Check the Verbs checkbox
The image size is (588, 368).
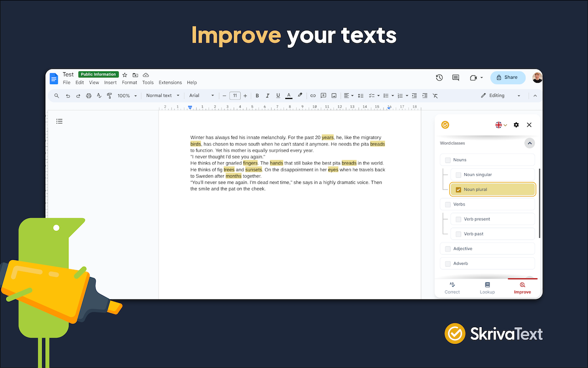point(448,204)
